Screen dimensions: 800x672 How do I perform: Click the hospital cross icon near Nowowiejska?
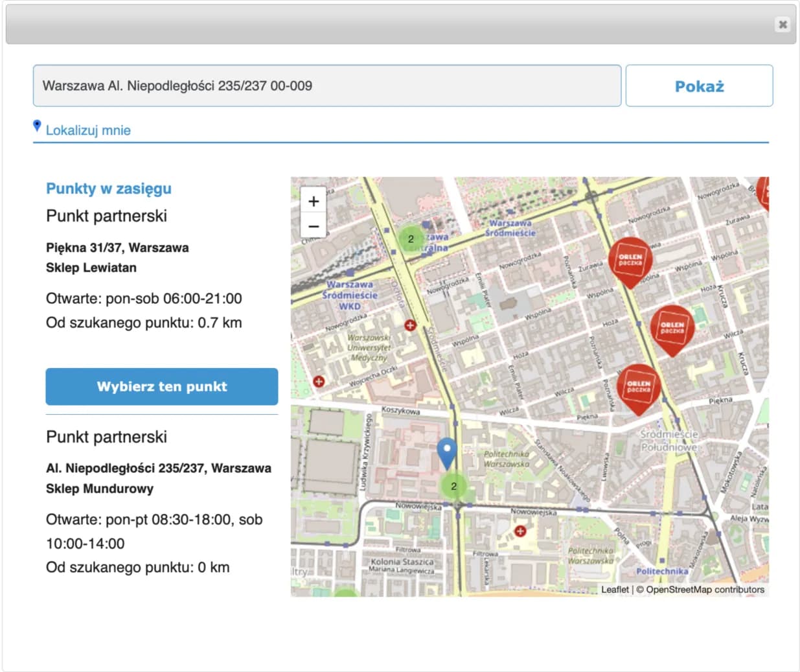click(x=520, y=531)
